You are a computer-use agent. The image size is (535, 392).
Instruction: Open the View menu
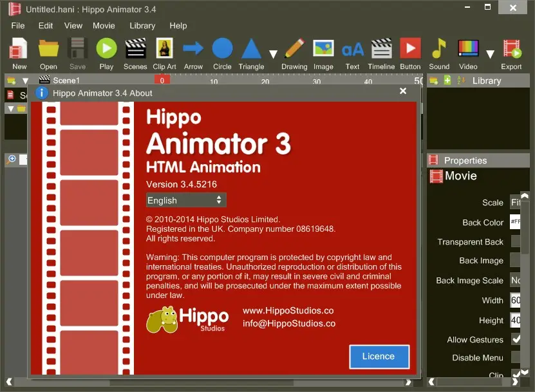click(x=73, y=26)
